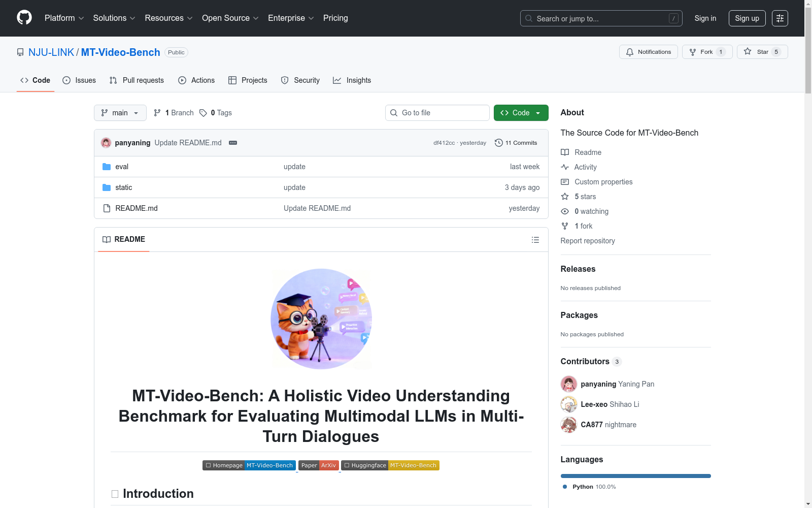This screenshot has width=812, height=508.
Task: Open the 1 Branch link
Action: (174, 113)
